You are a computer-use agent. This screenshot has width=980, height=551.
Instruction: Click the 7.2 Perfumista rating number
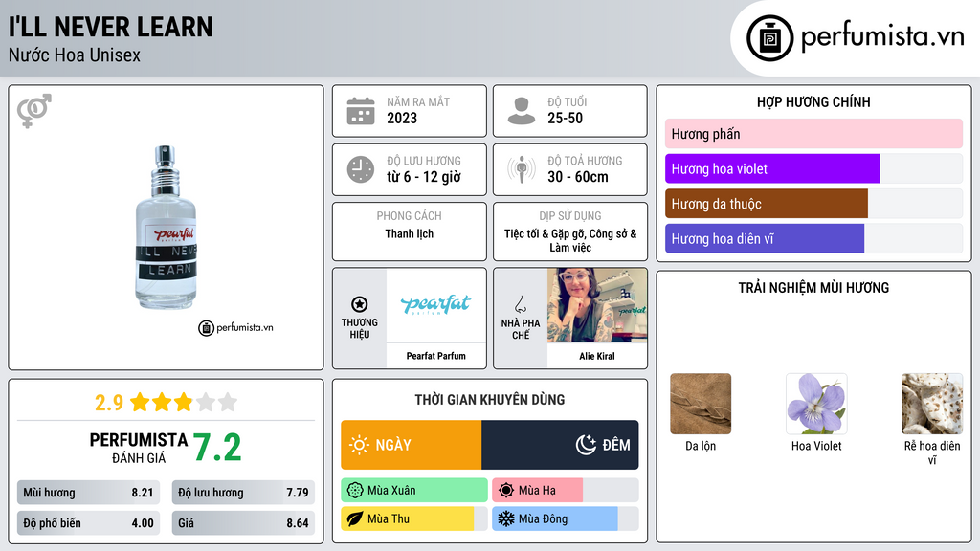[217, 448]
